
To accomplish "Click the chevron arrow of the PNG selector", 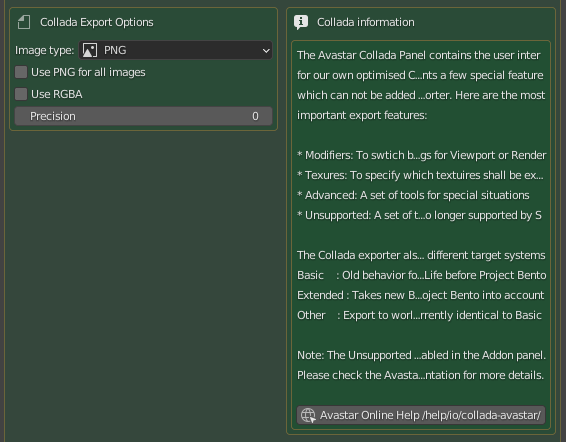I will 266,51.
